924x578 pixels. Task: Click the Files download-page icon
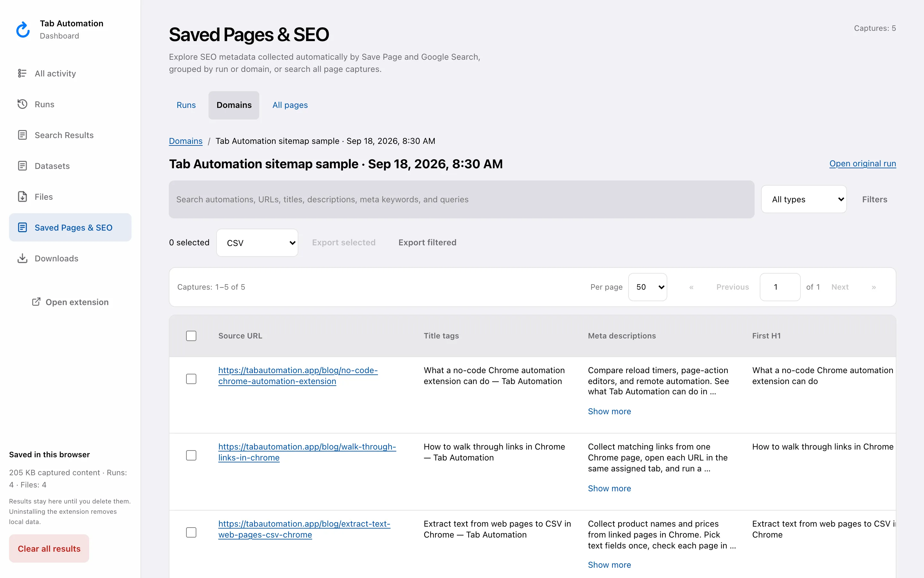pyautogui.click(x=22, y=197)
